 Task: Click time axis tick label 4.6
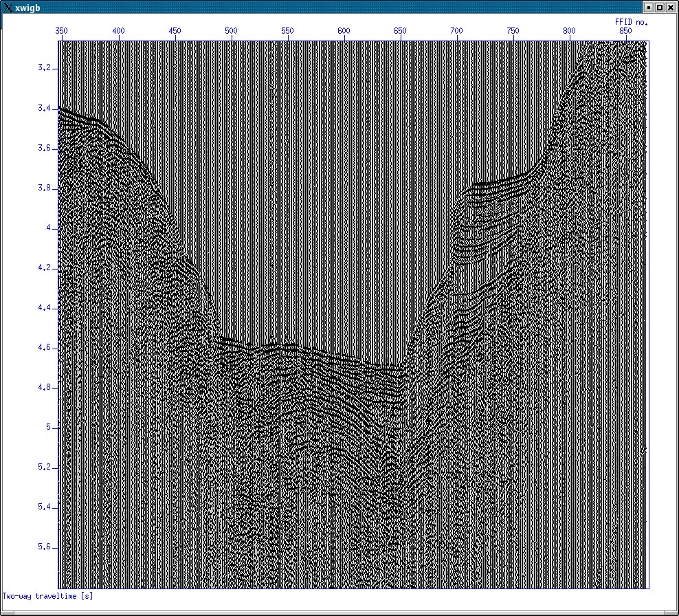point(44,347)
